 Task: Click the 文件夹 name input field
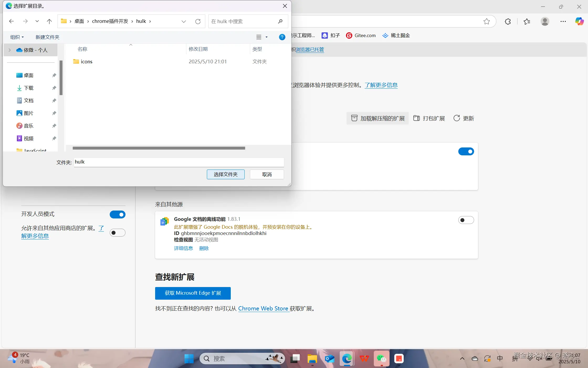click(179, 162)
